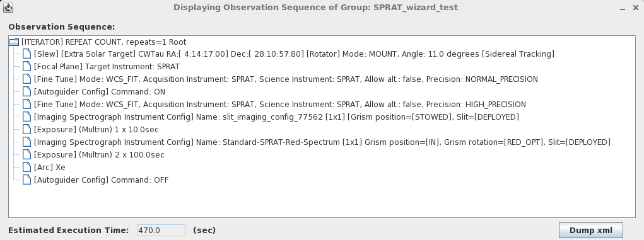Viewport: 644px width, 240px height.
Task: Open the window menu icon in title bar
Action: click(8, 8)
